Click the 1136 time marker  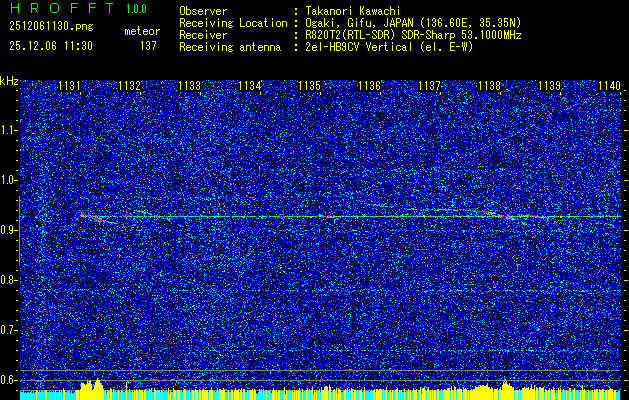[369, 85]
